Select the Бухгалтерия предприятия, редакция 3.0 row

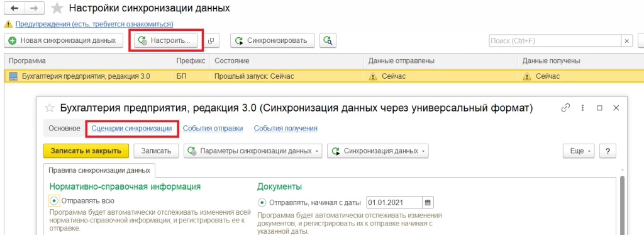pyautogui.click(x=324, y=76)
